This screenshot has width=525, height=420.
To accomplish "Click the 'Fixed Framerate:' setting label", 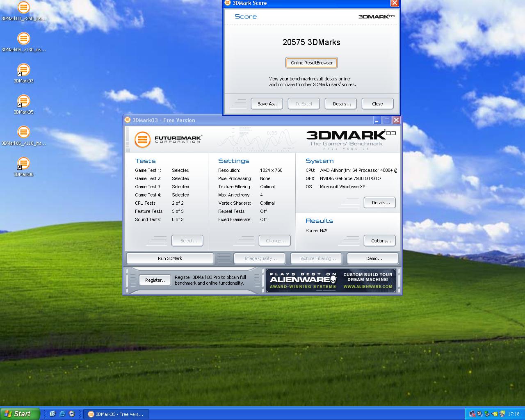I will click(235, 219).
